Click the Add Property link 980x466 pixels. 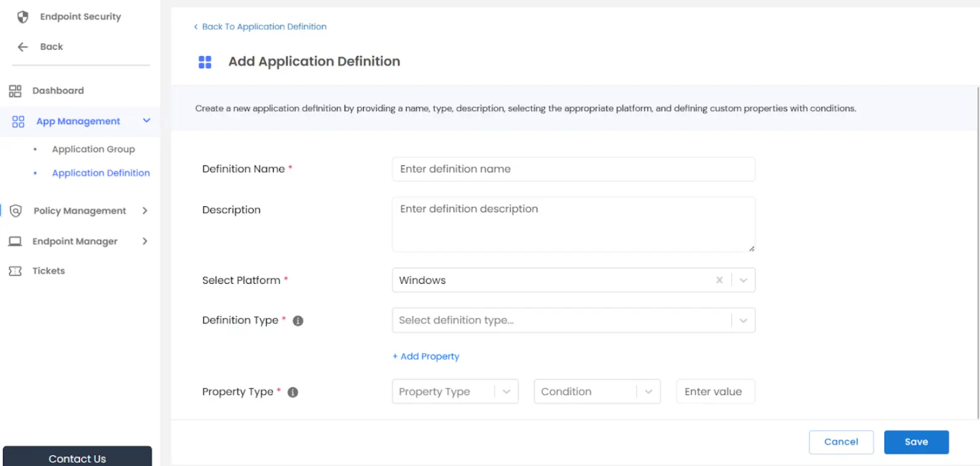point(426,357)
